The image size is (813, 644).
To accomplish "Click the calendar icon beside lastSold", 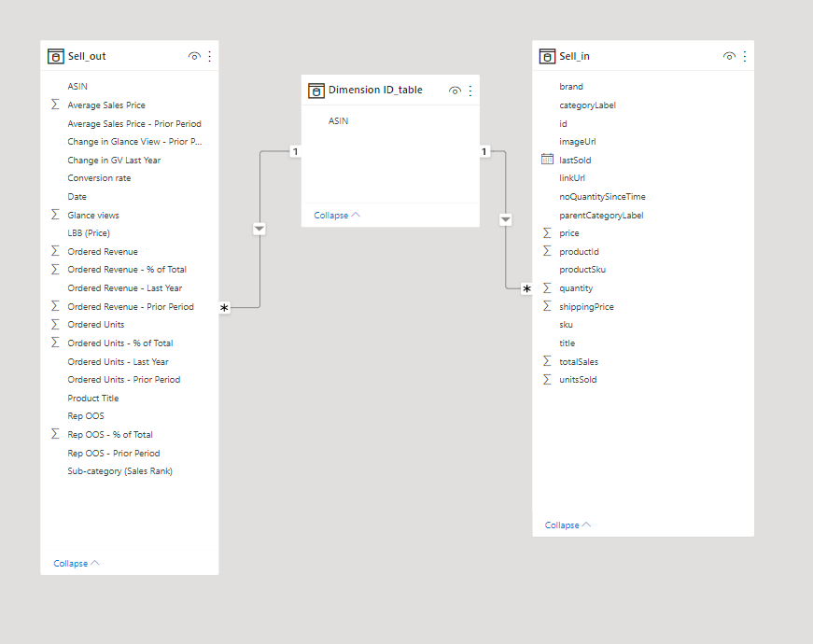I will pos(547,160).
